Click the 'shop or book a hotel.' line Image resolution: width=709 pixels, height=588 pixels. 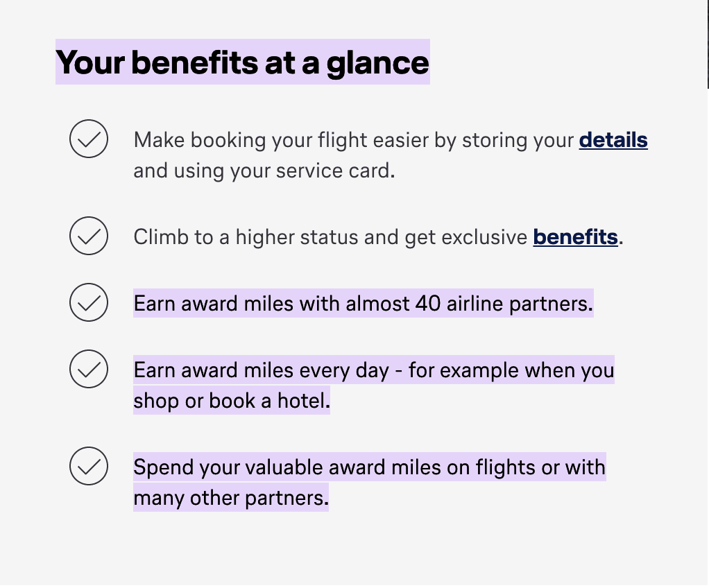232,401
